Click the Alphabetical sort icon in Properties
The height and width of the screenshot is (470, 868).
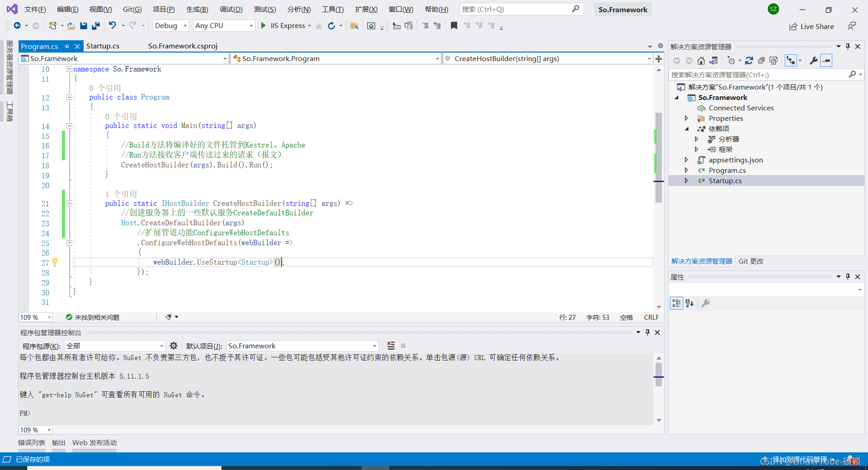click(689, 303)
